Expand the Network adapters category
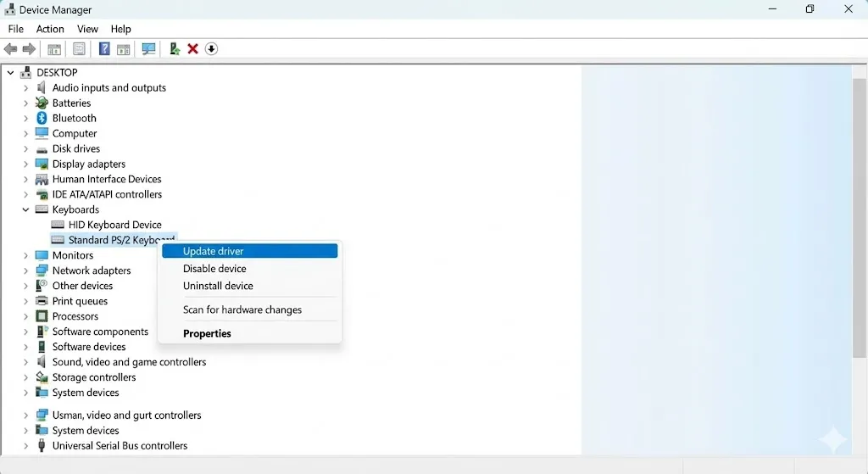 point(25,271)
